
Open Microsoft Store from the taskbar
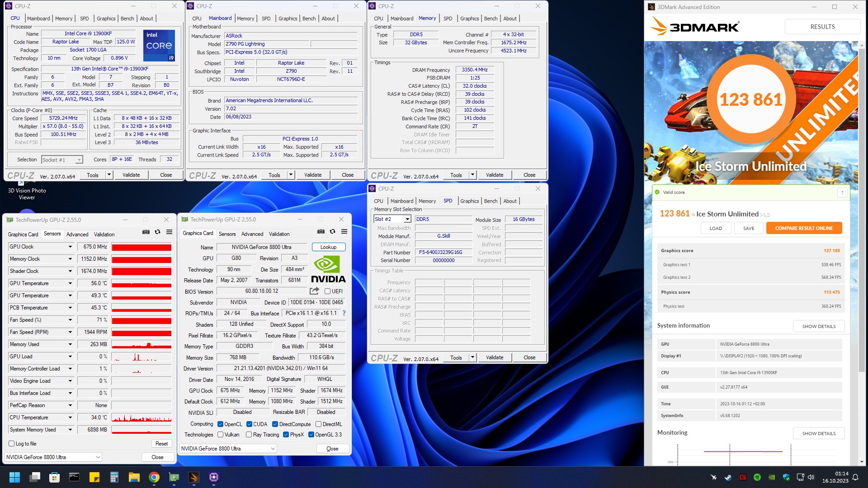pos(55,477)
